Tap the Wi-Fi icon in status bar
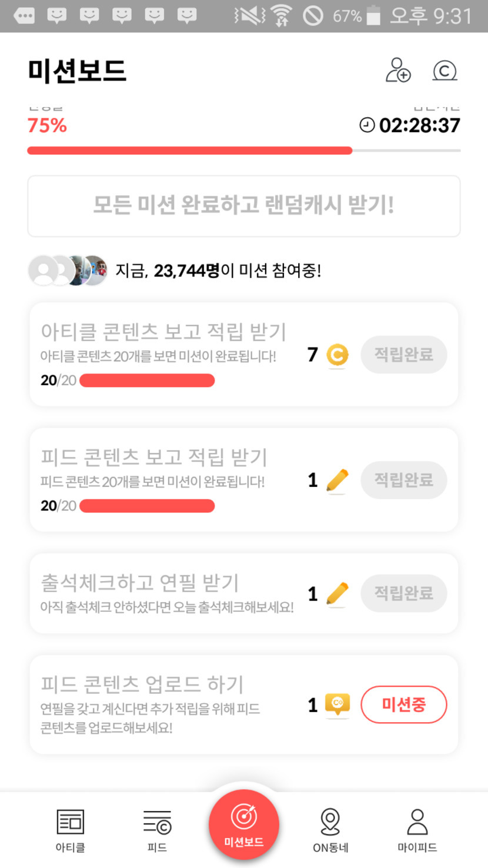 [x=282, y=16]
